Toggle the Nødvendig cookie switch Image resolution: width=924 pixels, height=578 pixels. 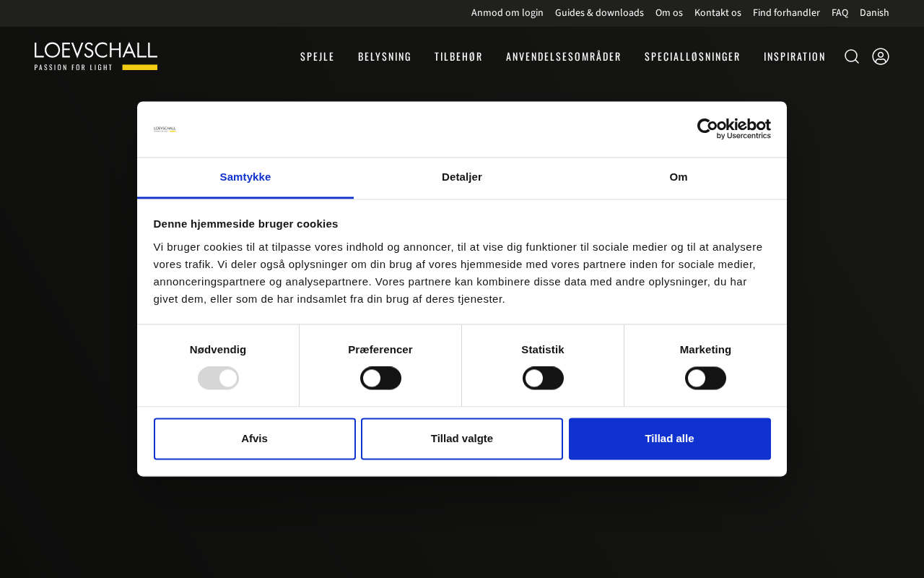(x=218, y=378)
